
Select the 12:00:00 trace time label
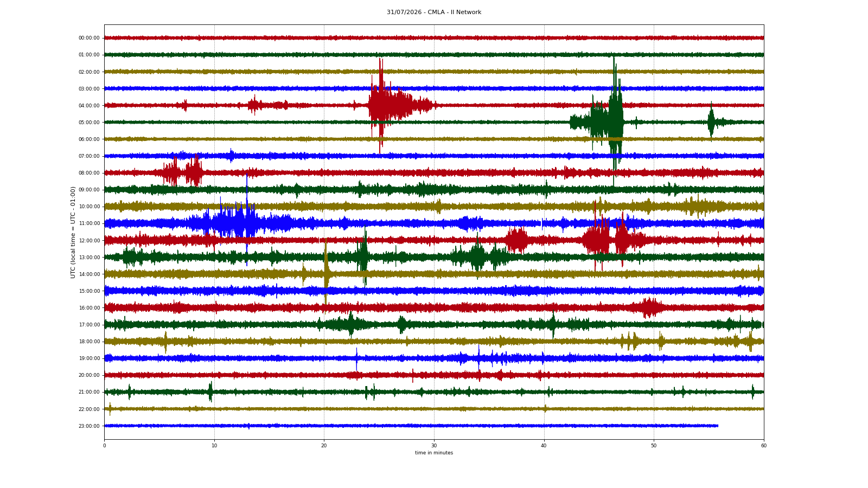tap(89, 240)
